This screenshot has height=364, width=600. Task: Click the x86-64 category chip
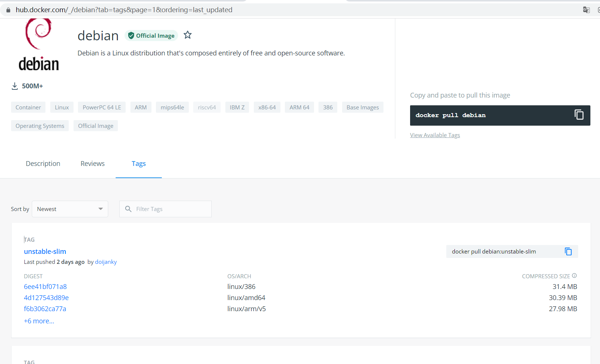(267, 107)
